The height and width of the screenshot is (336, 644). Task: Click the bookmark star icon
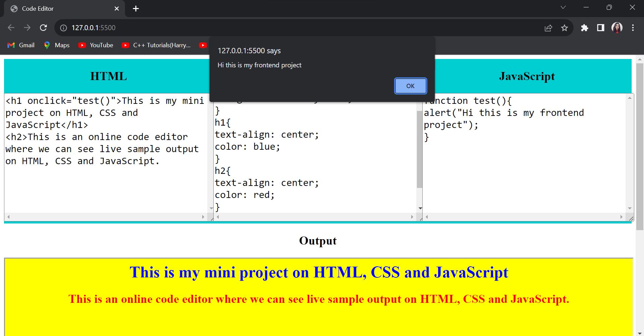565,28
